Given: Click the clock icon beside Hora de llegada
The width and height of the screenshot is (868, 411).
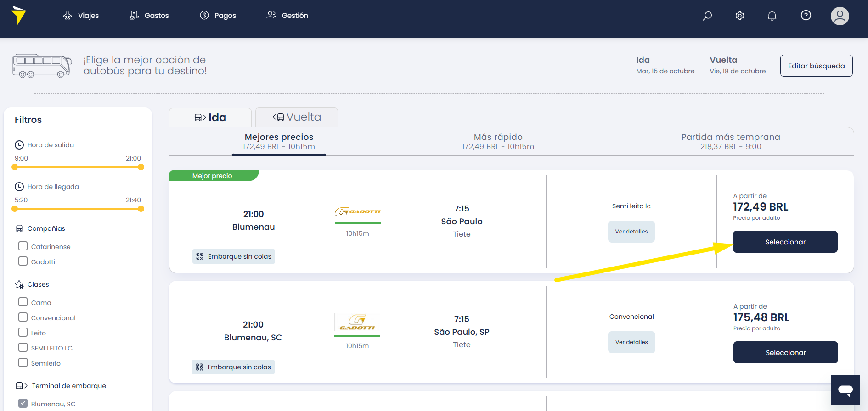Looking at the screenshot, I should pos(19,187).
